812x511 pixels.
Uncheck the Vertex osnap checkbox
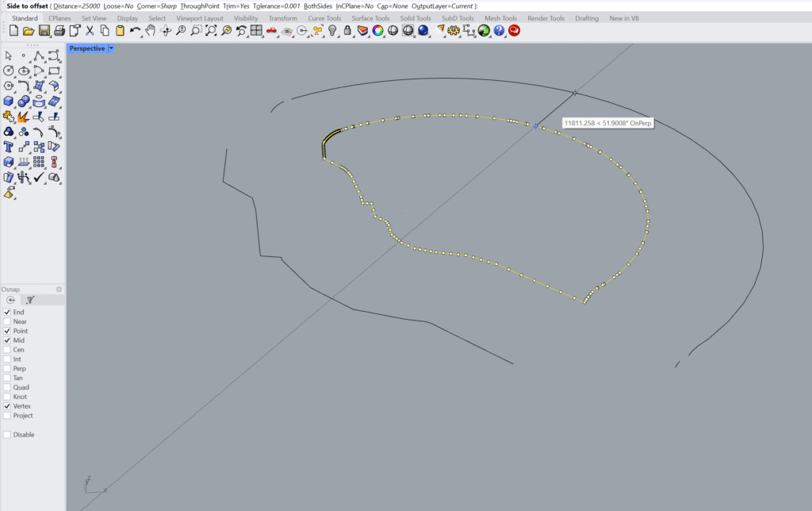point(7,406)
